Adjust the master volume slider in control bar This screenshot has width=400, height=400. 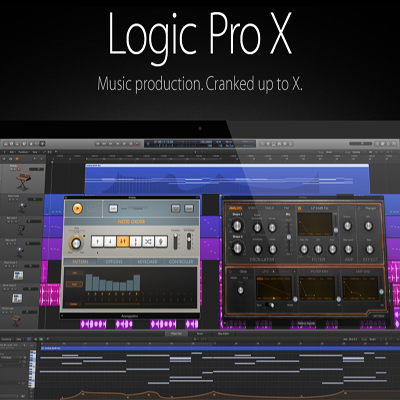click(x=360, y=144)
